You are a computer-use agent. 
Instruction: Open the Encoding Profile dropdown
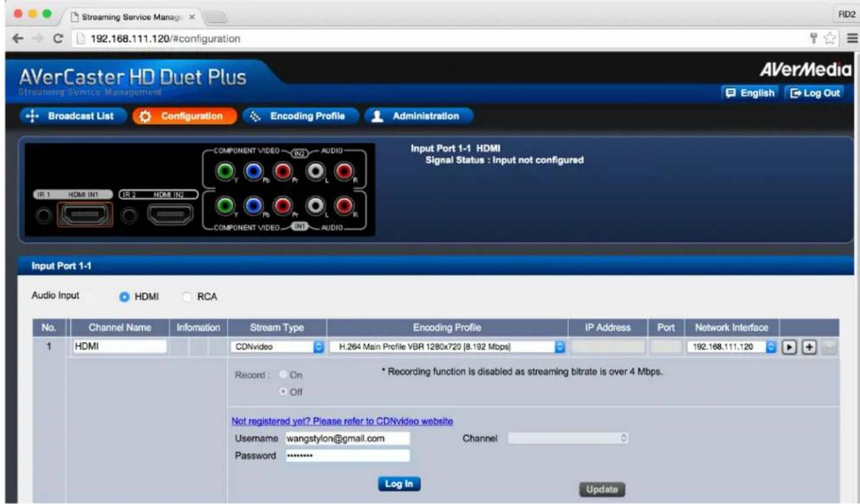447,347
